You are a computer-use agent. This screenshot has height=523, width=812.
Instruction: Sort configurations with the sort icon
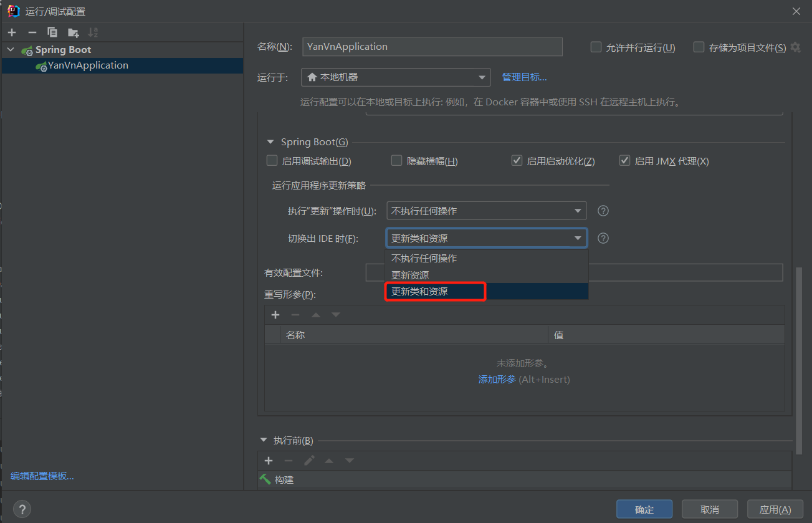point(93,32)
